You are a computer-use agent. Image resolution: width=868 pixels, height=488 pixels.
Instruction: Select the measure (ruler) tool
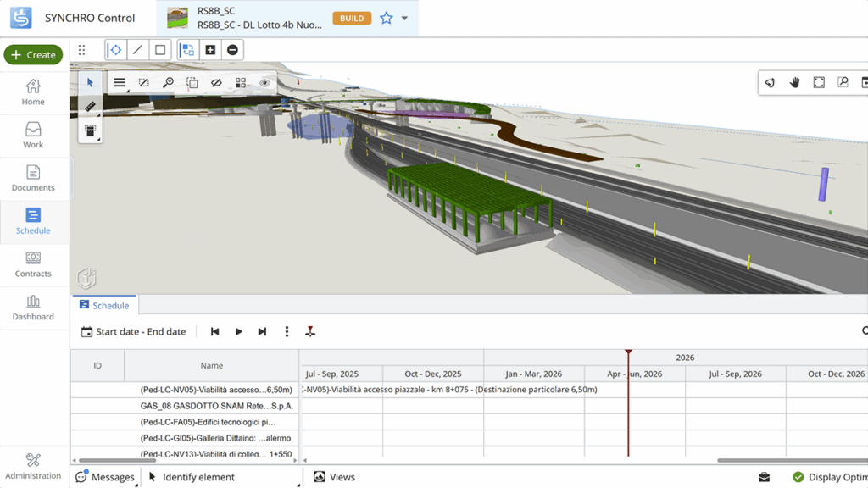90,106
